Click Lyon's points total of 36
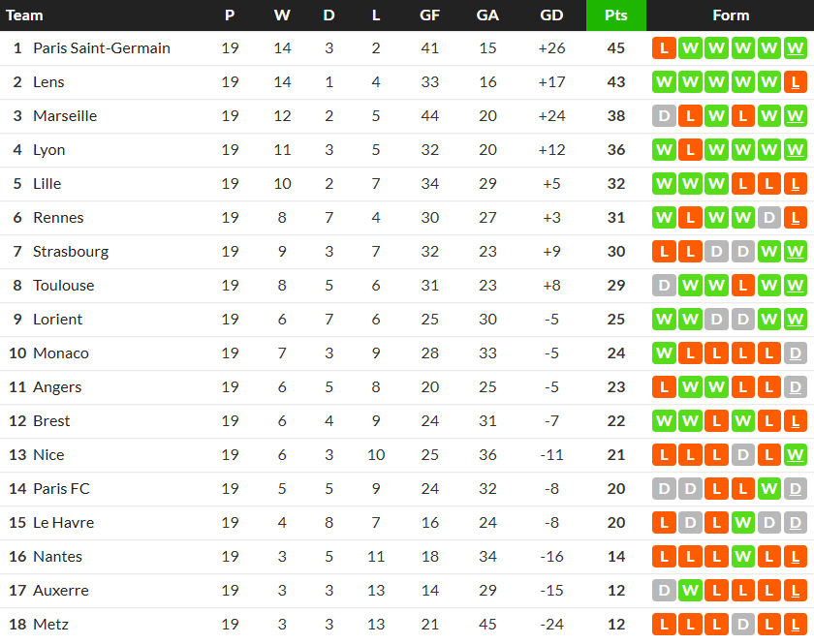Image resolution: width=814 pixels, height=644 pixels. (615, 150)
